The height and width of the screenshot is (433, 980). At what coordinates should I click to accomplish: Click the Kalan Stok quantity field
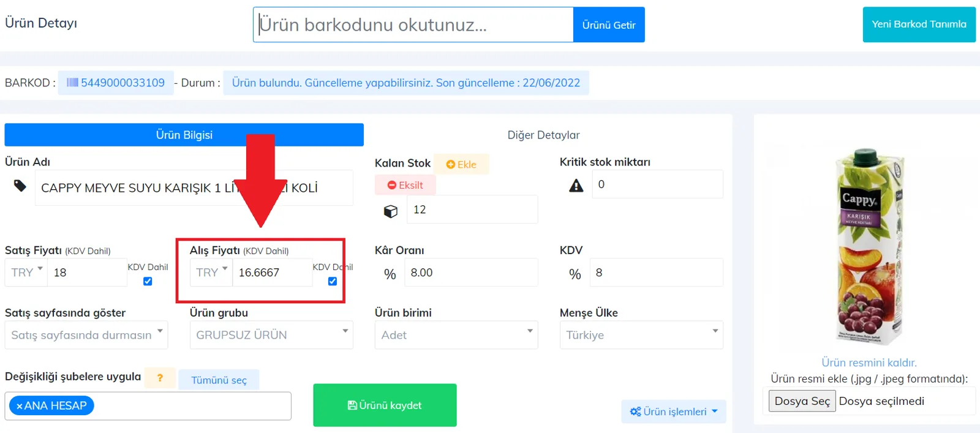pyautogui.click(x=472, y=209)
